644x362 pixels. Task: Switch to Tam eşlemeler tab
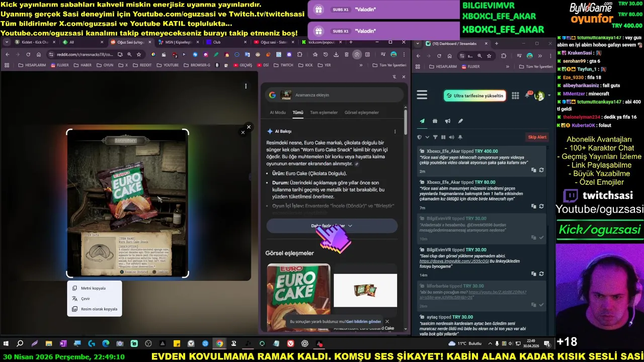[x=324, y=113]
